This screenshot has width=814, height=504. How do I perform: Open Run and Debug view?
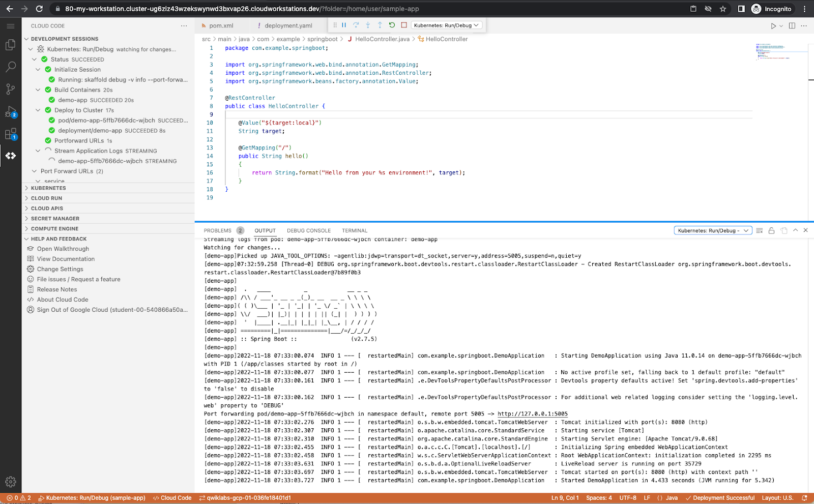pos(10,112)
